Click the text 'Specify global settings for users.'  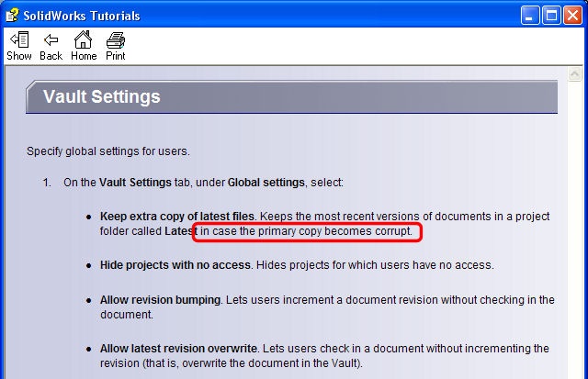[x=108, y=151]
